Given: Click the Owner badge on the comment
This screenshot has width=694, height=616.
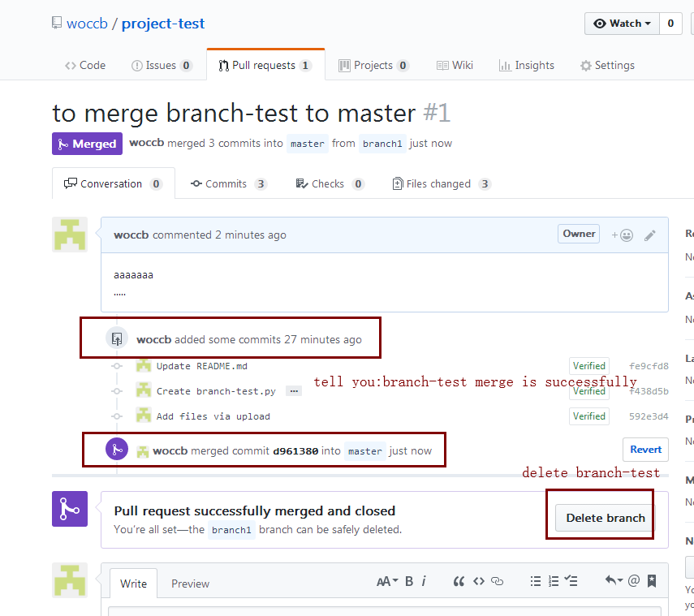Looking at the screenshot, I should coord(579,234).
